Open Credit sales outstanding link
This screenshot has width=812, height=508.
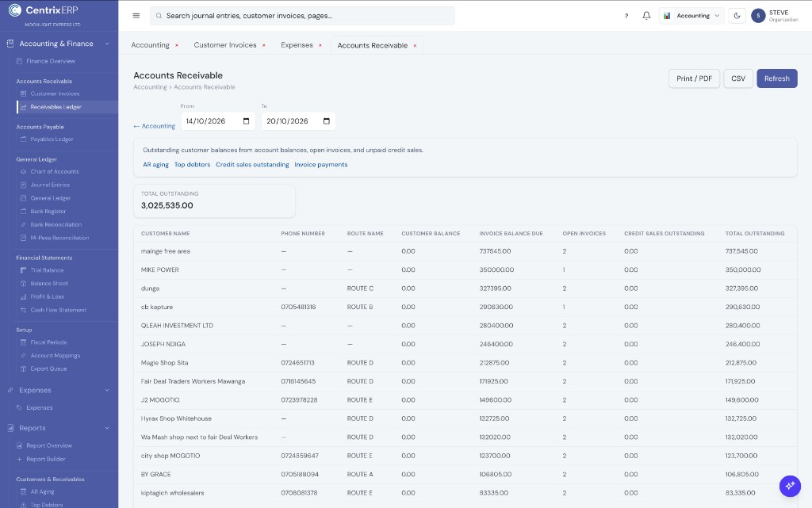tap(252, 165)
